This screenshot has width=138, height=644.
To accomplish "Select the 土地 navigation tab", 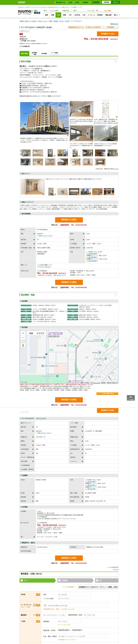I will (x=84, y=15).
